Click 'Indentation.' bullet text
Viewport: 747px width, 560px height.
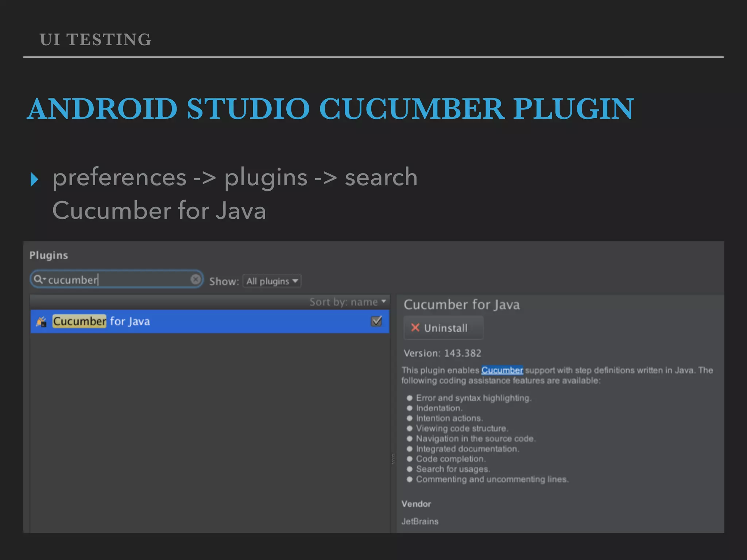(x=439, y=408)
